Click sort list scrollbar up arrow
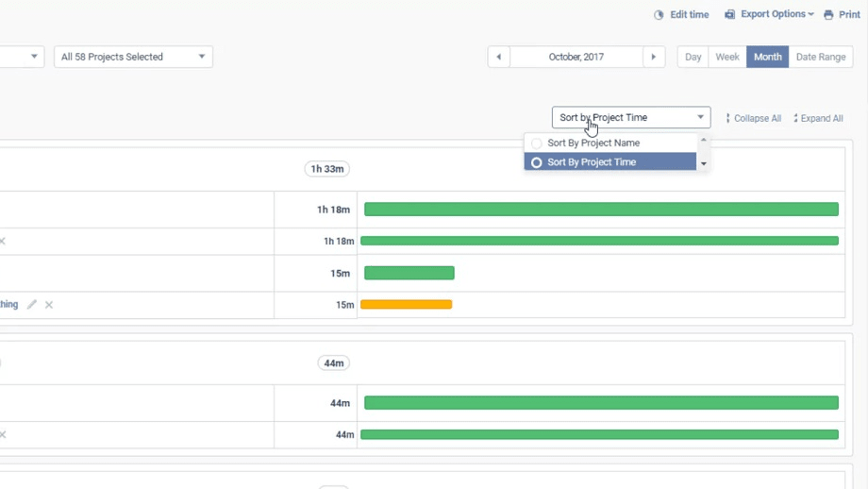 tap(704, 140)
